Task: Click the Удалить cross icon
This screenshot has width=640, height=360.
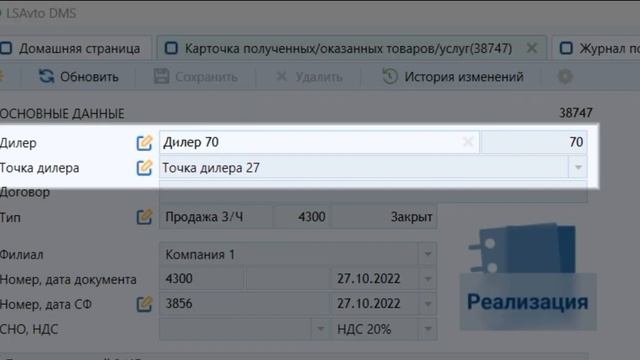Action: pos(281,76)
